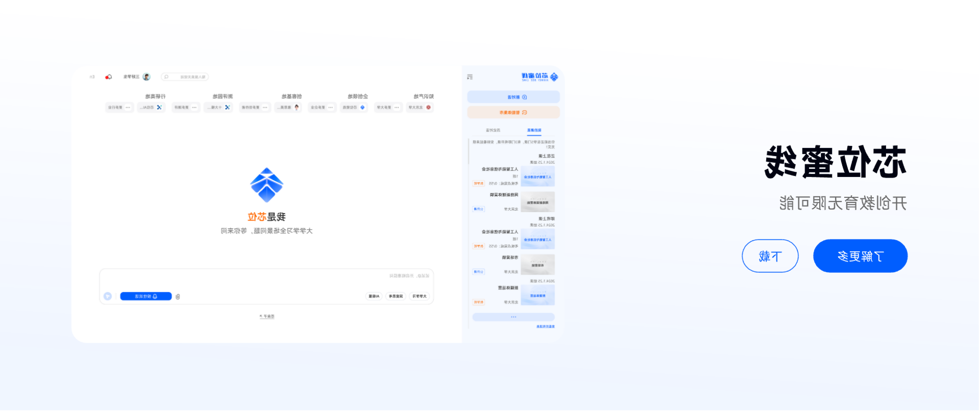Start a new chat with 新对话
980x413 pixels.
(x=513, y=97)
